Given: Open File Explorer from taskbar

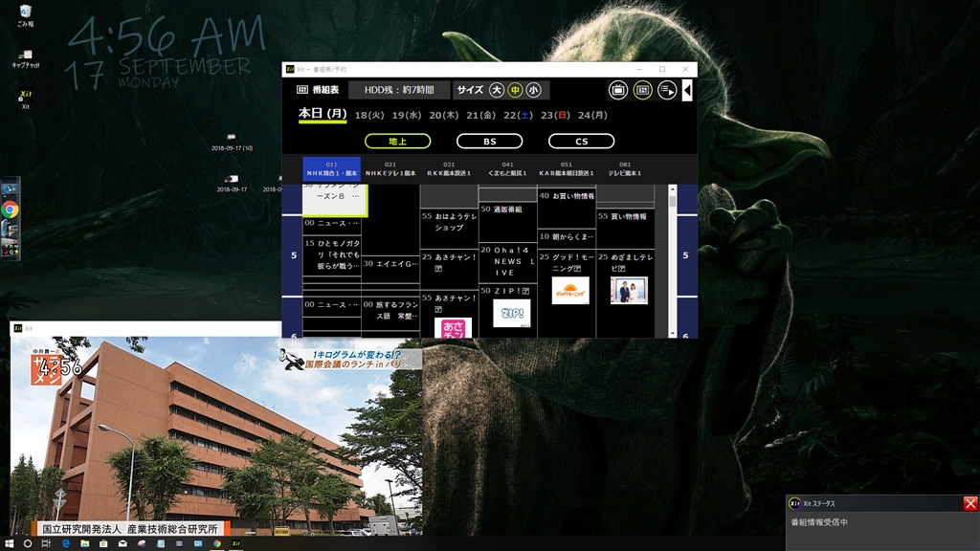Looking at the screenshot, I should pyautogui.click(x=84, y=543).
